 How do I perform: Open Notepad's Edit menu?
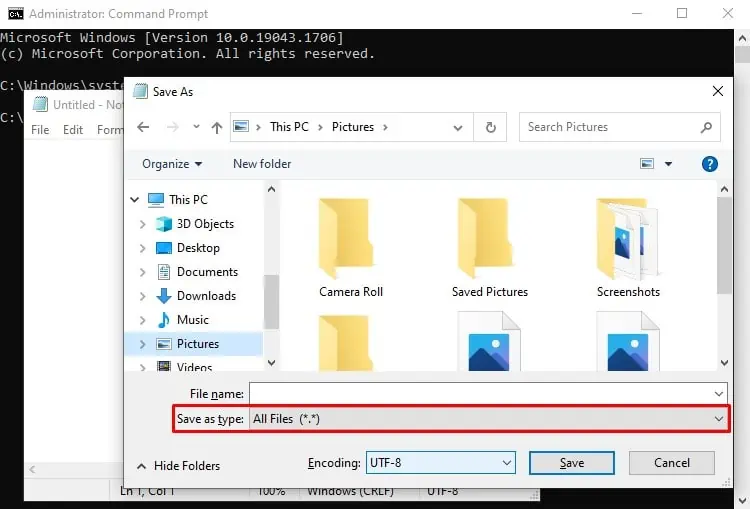click(x=73, y=130)
